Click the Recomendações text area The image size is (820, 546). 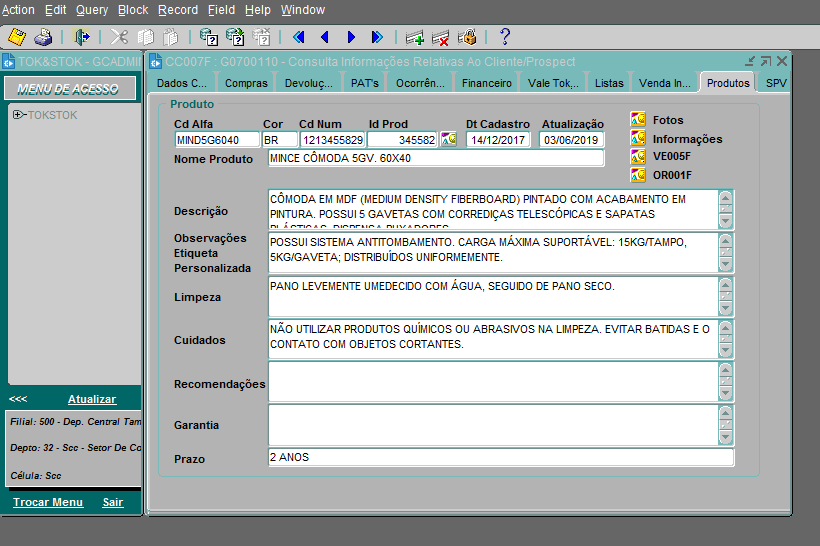tap(493, 382)
